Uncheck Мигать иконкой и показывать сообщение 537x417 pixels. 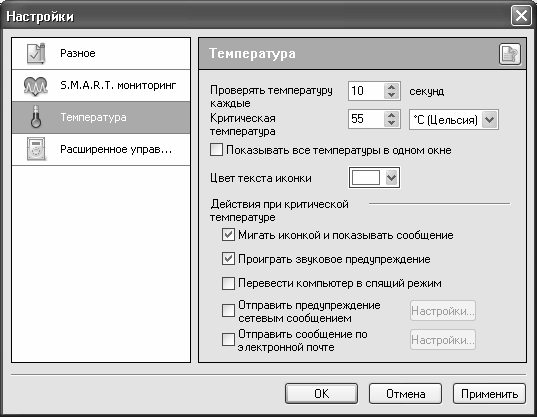click(228, 235)
